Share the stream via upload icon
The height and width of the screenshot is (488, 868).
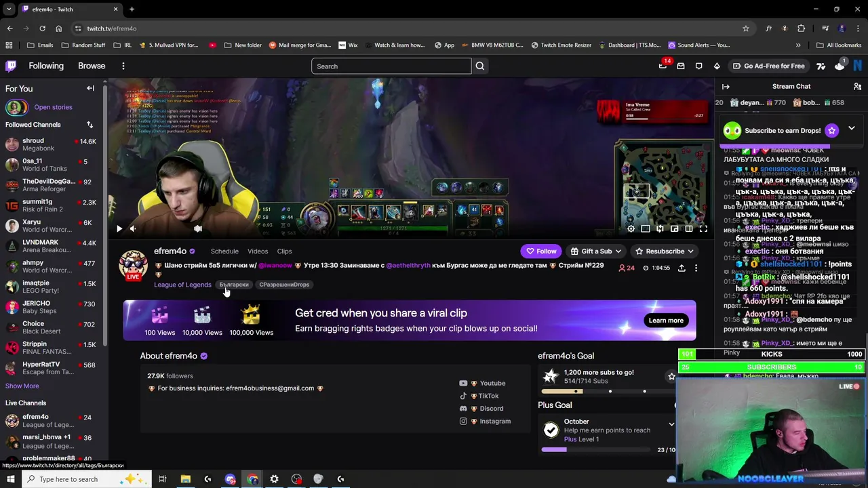coord(682,268)
